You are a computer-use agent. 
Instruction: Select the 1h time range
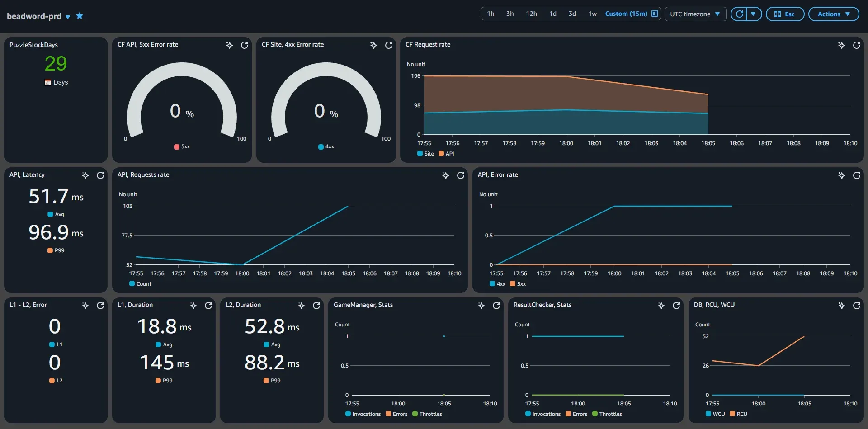[x=491, y=14]
